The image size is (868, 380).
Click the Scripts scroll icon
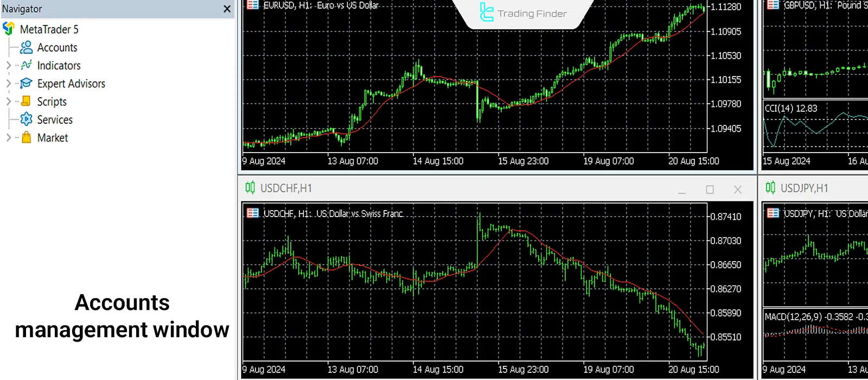(x=26, y=102)
